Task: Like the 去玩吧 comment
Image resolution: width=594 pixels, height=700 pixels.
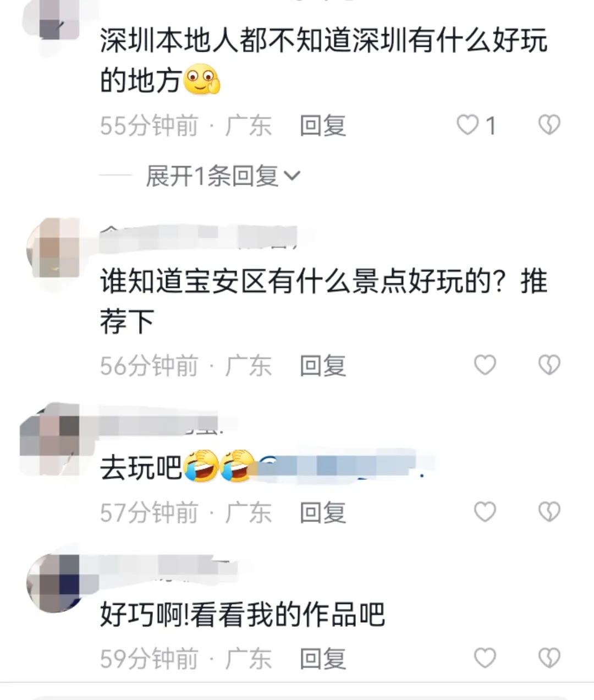Action: click(x=485, y=512)
